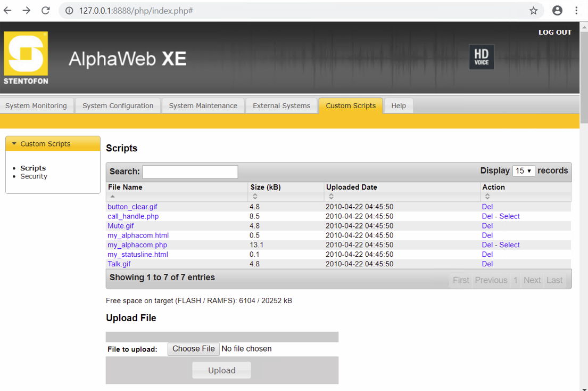Delete button_clear.gif with Del link

487,207
